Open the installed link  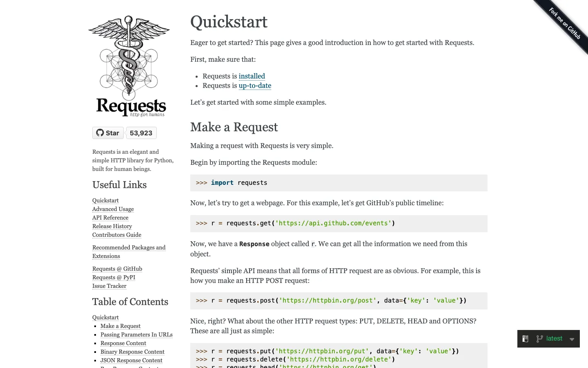(252, 76)
